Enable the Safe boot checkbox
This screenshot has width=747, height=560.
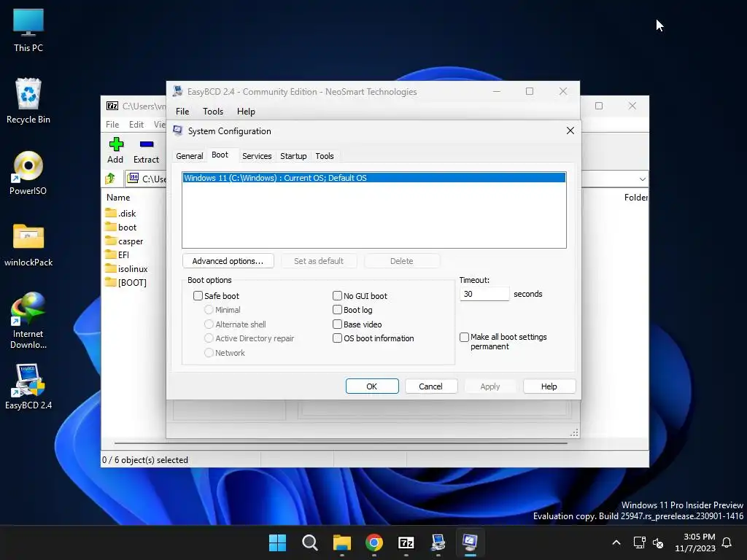tap(198, 296)
